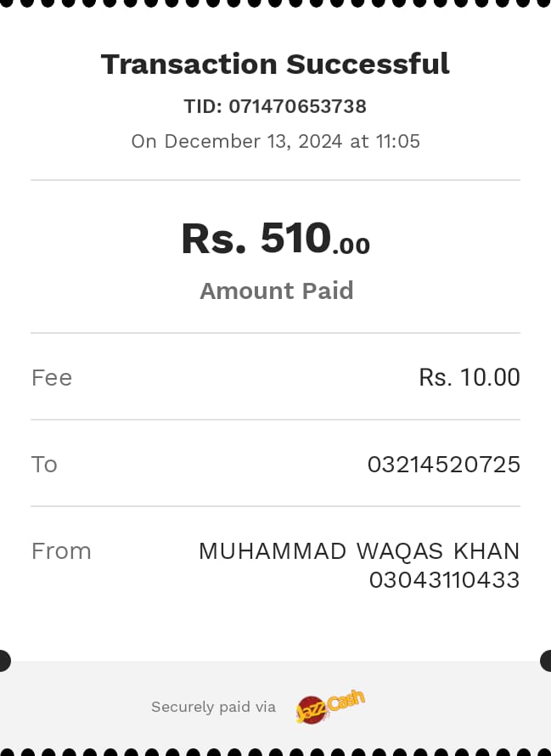
Task: Click the "Securely paid via" text
Action: [x=213, y=707]
